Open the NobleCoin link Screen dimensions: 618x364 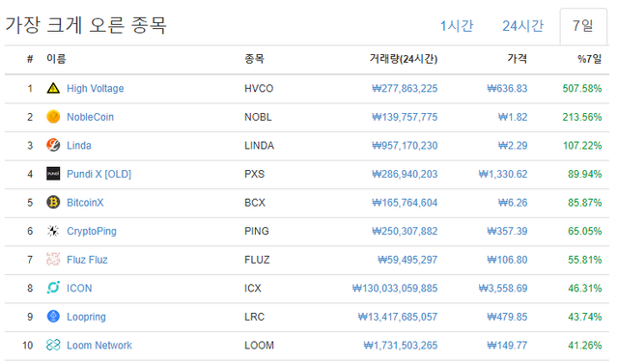click(90, 117)
